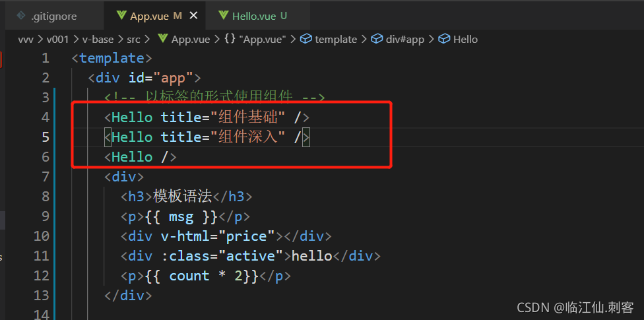Click the green HTML comment on line 3

click(x=214, y=97)
